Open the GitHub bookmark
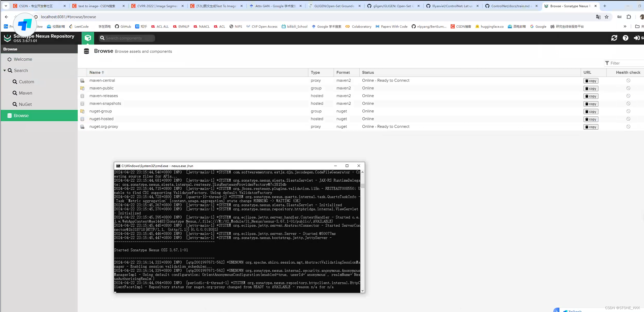The image size is (644, 312). pos(123,26)
